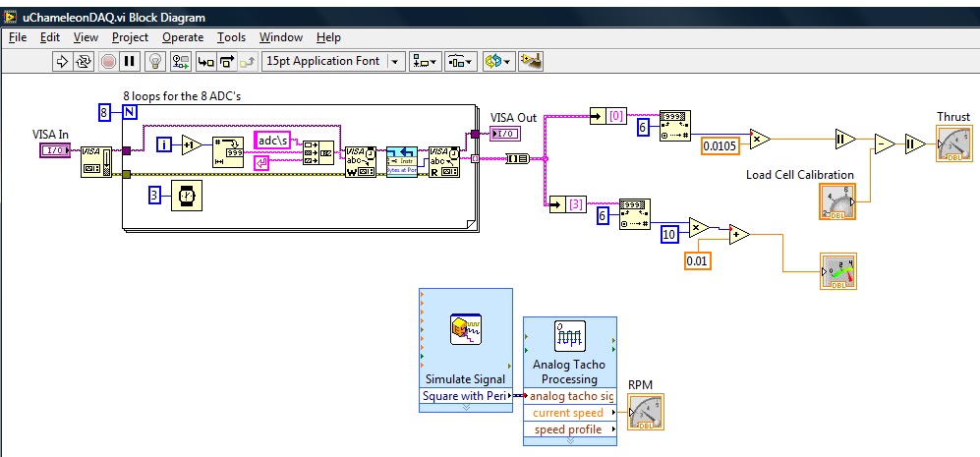Select the Load Cell Calibration control terminal

click(837, 201)
